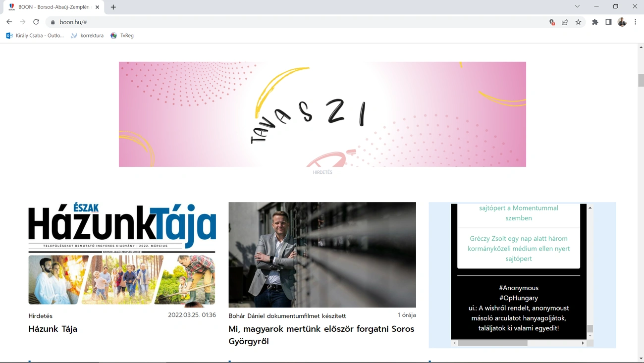Bookmark this page with the star icon
This screenshot has height=363, width=644.
578,22
